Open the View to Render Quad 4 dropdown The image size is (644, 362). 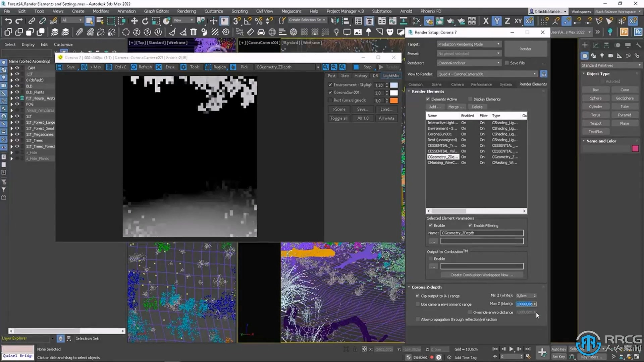[x=487, y=74]
